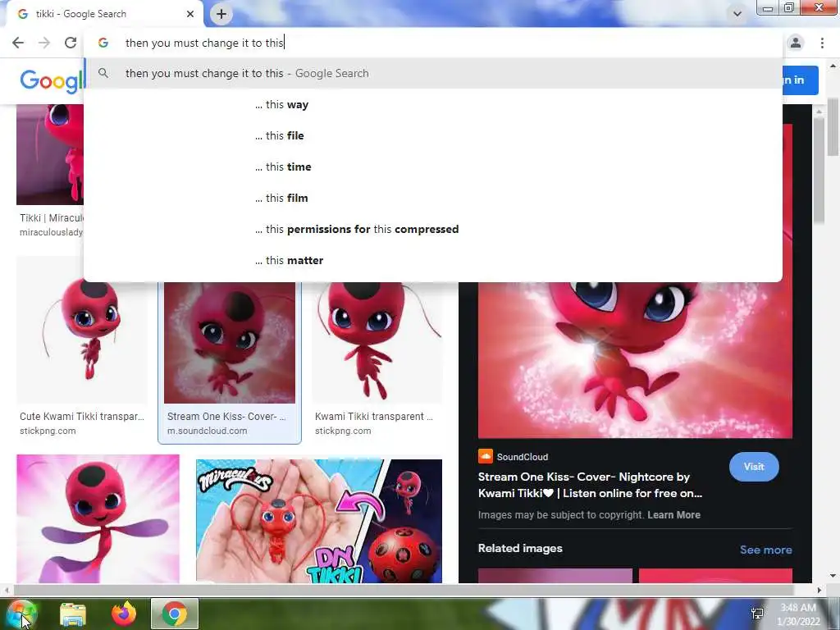Screen dimensions: 840x630
Task: Open the Stream One Kiss- Cover thumbnail image
Action: 230,342
